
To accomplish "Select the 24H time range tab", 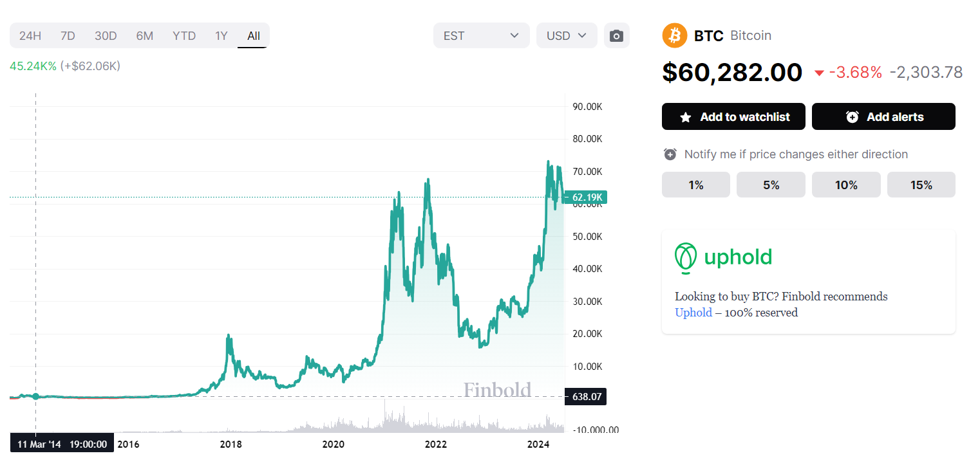I will click(30, 35).
